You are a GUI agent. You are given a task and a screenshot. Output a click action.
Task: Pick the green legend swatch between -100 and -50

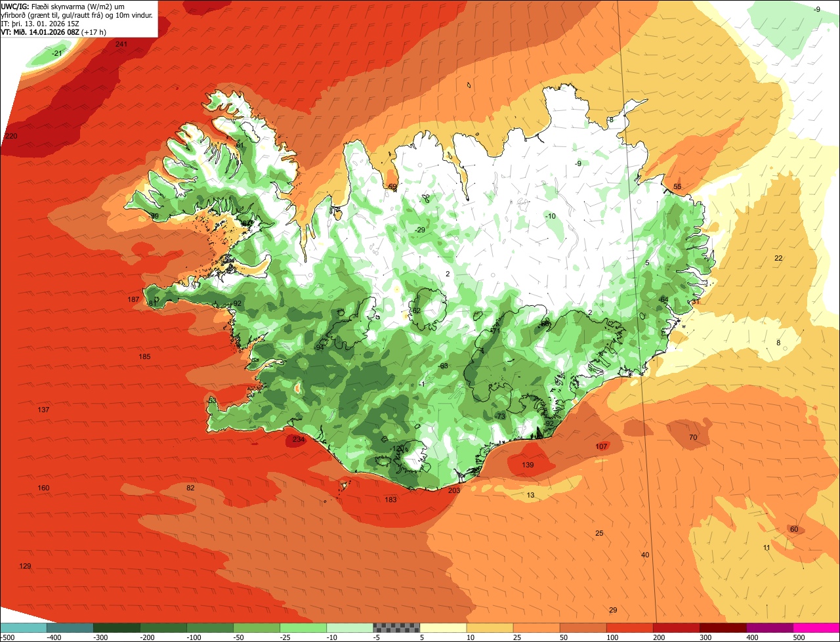point(210,628)
